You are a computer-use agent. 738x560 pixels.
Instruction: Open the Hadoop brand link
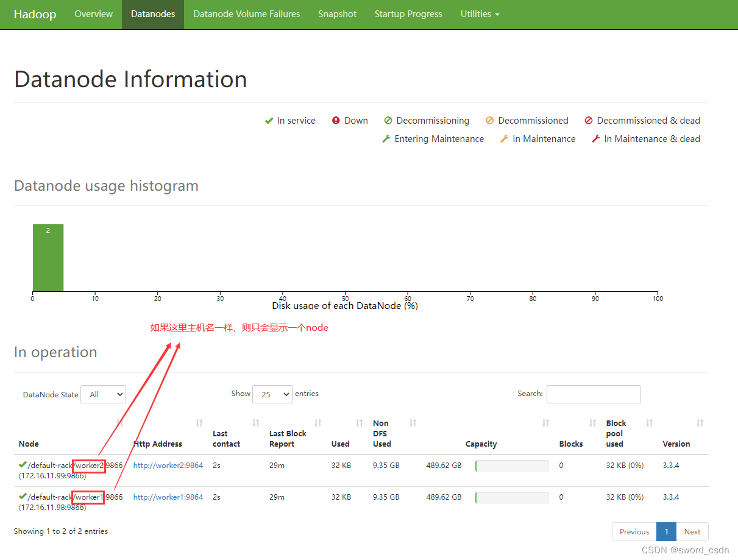[x=35, y=14]
